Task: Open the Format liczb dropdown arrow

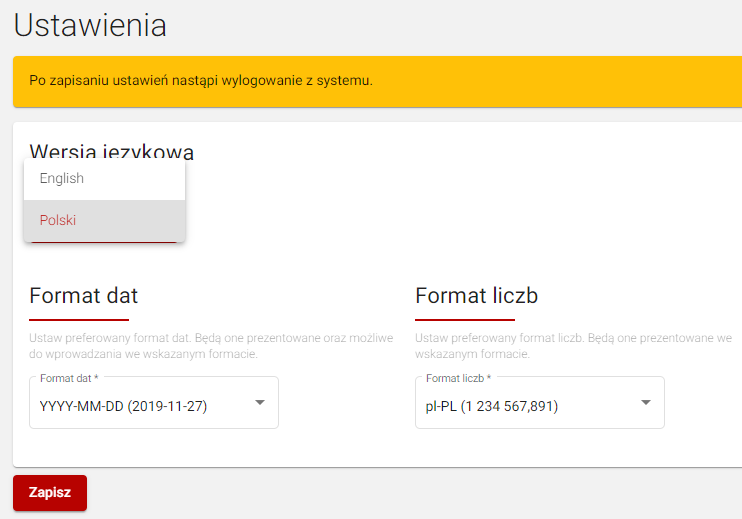Action: click(x=646, y=403)
